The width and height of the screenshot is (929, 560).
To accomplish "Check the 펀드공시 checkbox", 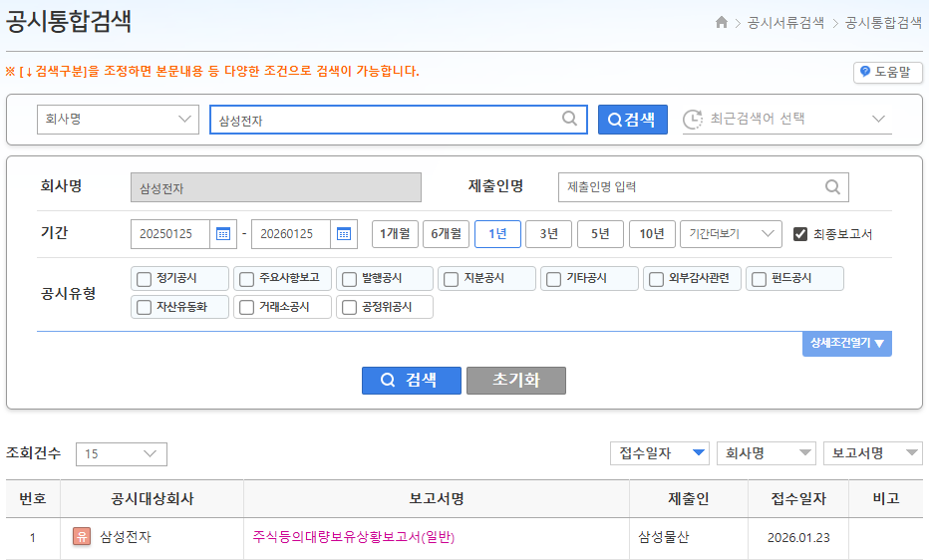I will (x=759, y=279).
